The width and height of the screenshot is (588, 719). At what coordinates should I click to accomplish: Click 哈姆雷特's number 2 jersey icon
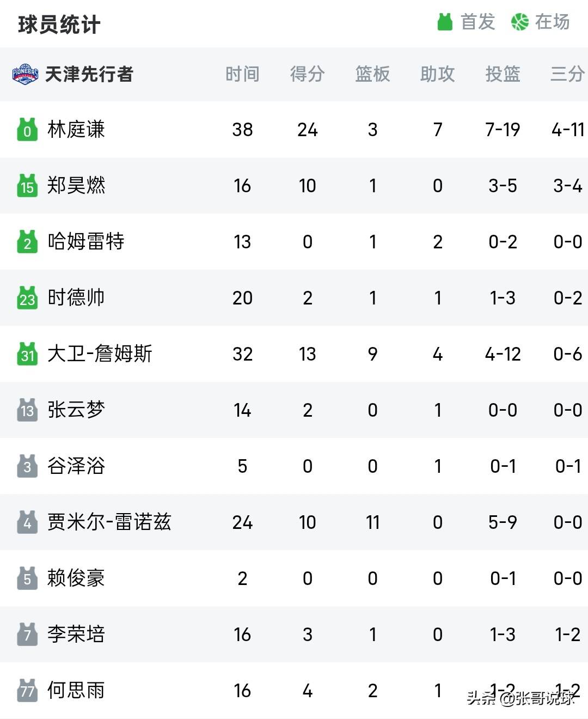(27, 242)
